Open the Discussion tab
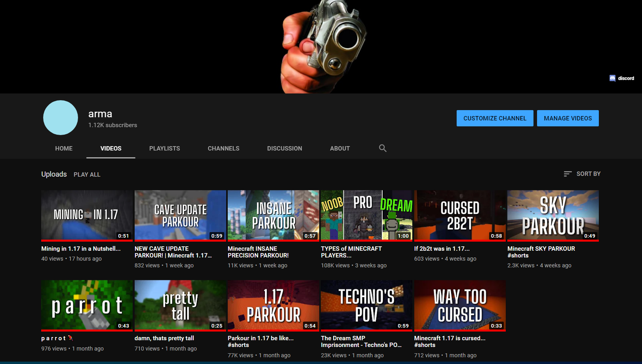Screen dimensions: 642x364 (x=285, y=149)
